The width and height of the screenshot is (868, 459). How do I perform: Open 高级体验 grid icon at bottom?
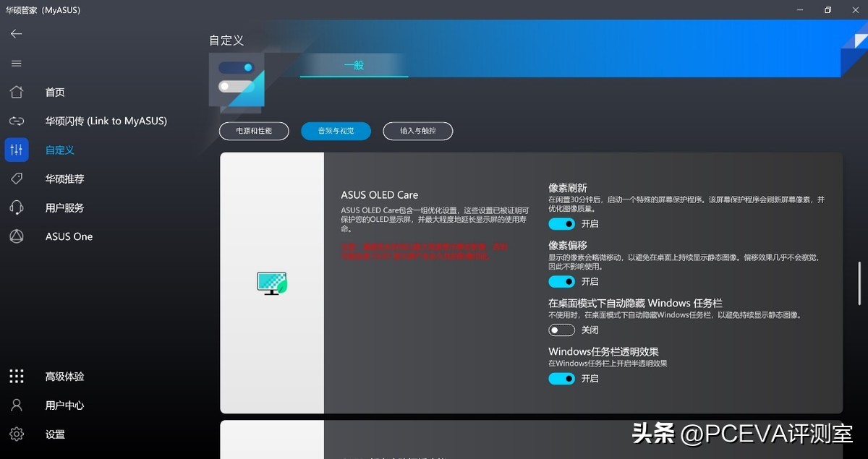point(16,376)
